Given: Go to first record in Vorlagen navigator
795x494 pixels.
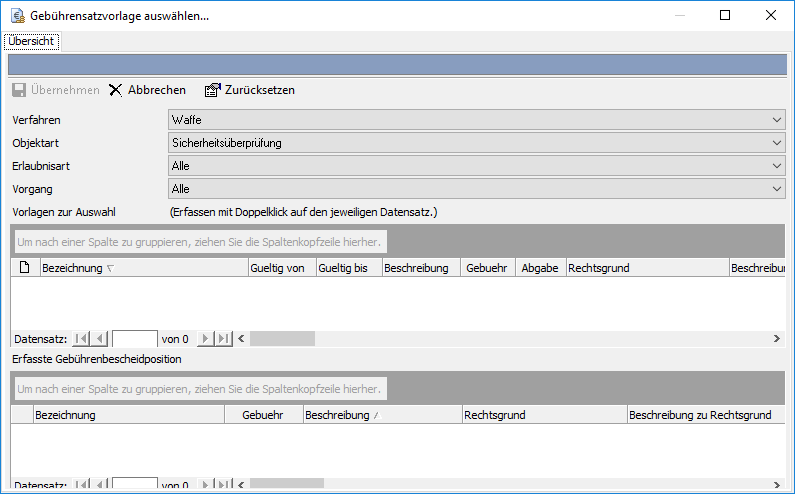Looking at the screenshot, I should tap(82, 339).
